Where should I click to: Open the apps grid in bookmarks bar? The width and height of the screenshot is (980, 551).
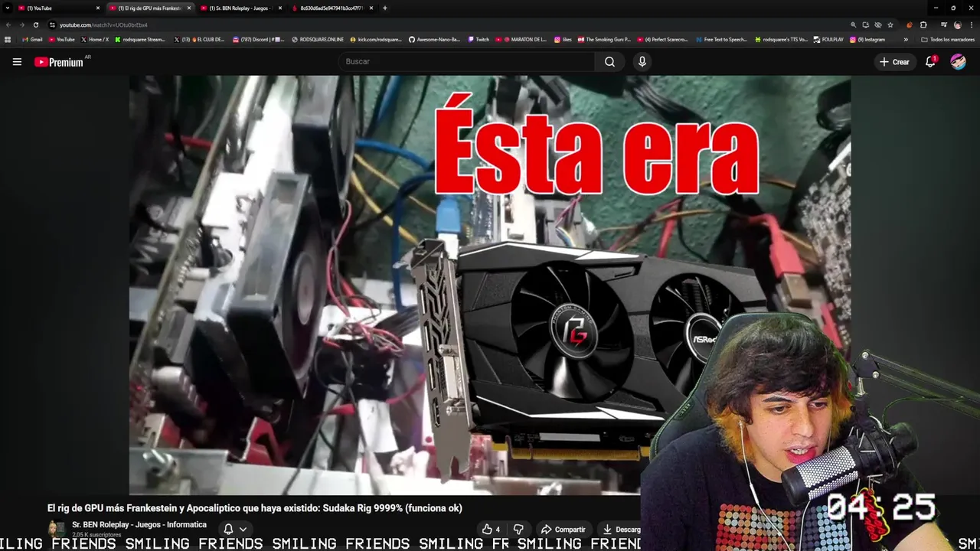point(8,39)
